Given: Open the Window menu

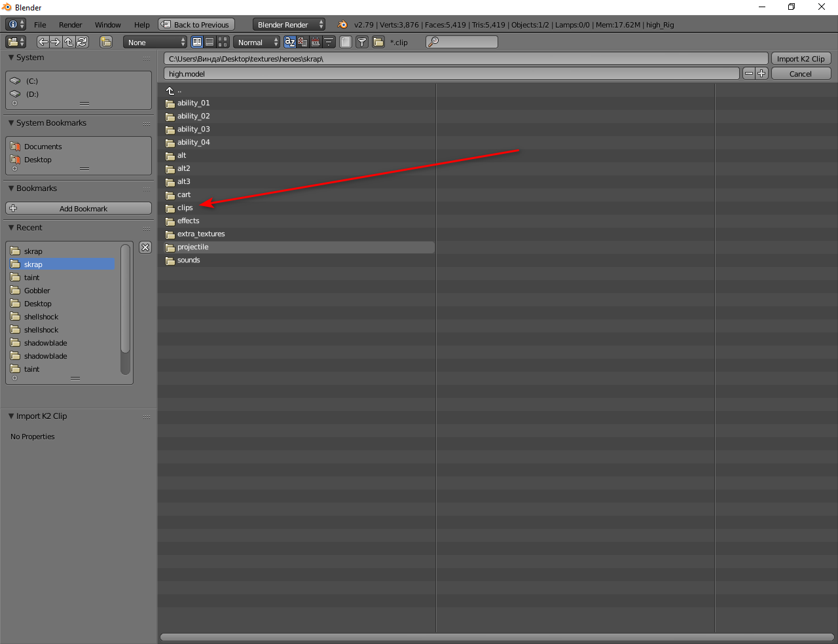Looking at the screenshot, I should point(108,25).
